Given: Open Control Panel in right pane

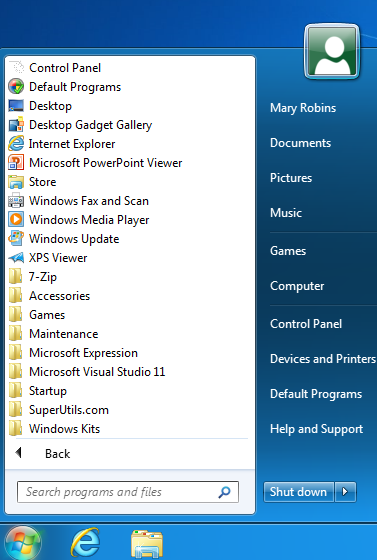Looking at the screenshot, I should 306,324.
